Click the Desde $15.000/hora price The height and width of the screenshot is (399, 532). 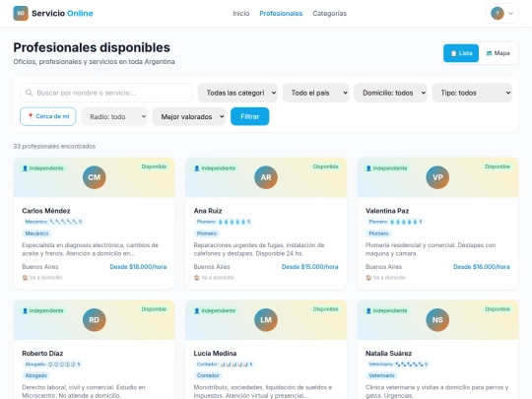(309, 267)
